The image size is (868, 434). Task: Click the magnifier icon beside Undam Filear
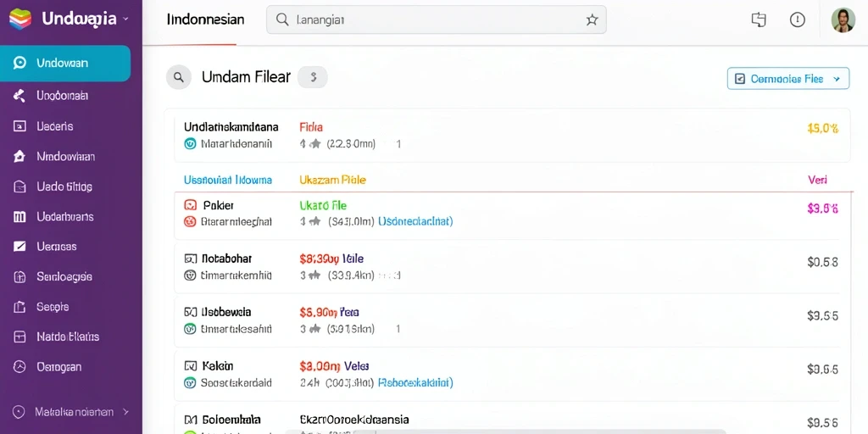coord(179,77)
